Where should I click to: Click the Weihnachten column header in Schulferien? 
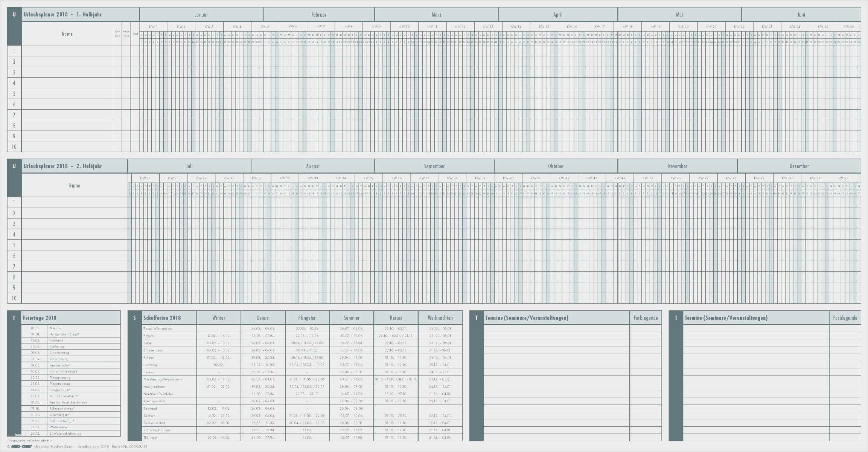[x=440, y=318]
